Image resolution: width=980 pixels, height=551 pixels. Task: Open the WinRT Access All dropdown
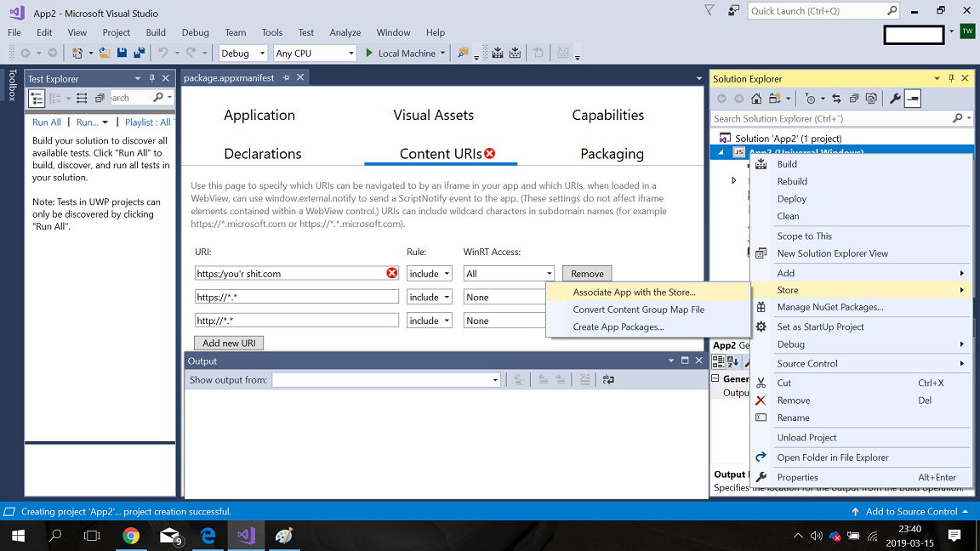pos(508,273)
